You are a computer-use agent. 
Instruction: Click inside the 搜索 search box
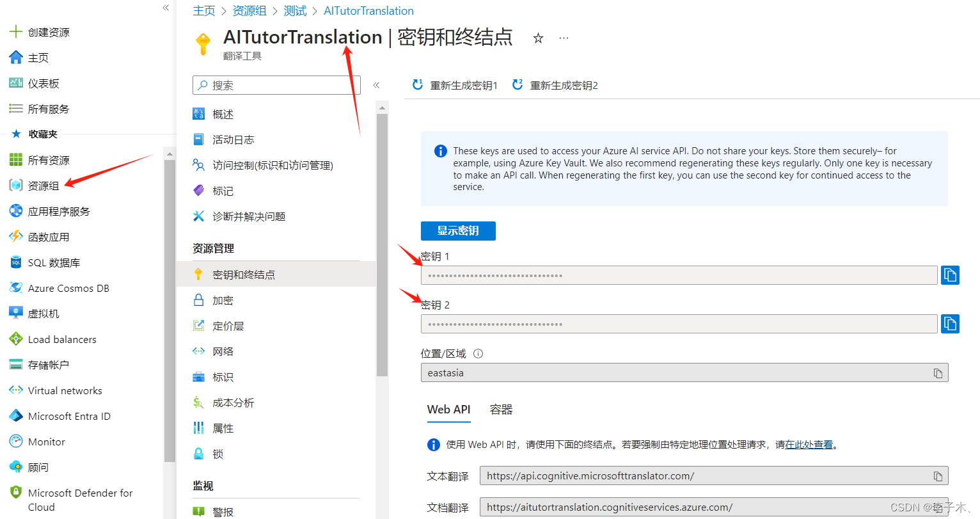click(275, 84)
